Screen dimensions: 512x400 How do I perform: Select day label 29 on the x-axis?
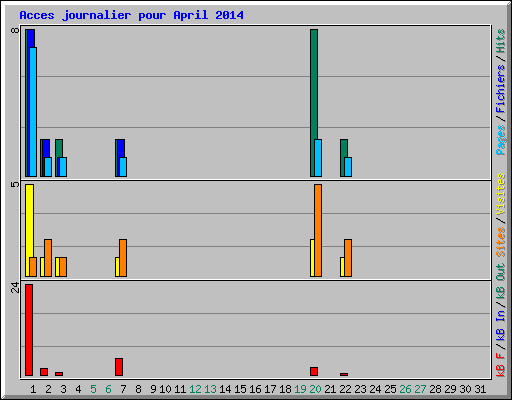click(450, 389)
